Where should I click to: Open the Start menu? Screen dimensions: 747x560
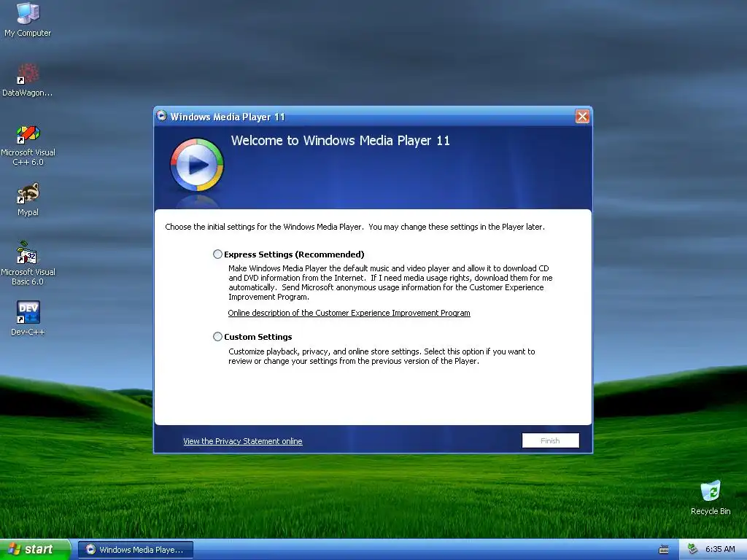click(35, 550)
